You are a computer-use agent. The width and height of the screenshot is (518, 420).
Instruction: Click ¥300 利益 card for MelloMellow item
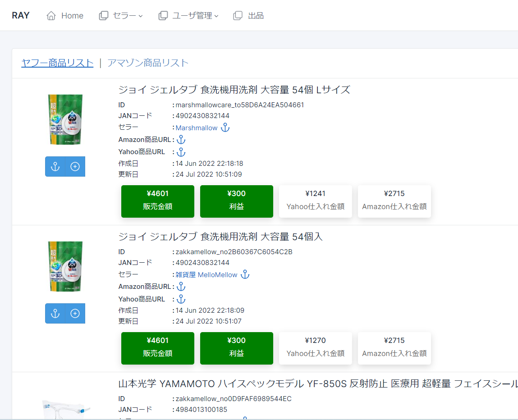(x=237, y=348)
